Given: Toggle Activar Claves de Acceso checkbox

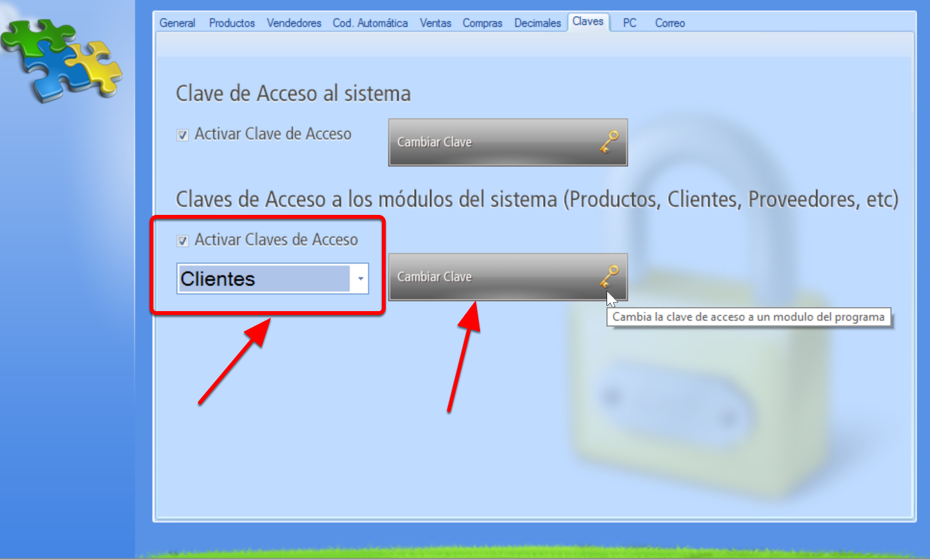Looking at the screenshot, I should [x=183, y=241].
